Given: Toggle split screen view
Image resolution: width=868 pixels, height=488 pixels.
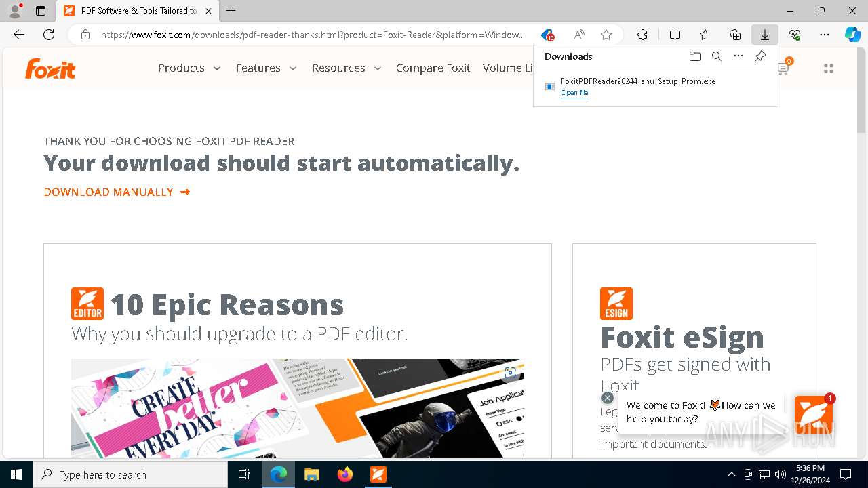Looking at the screenshot, I should [x=675, y=35].
